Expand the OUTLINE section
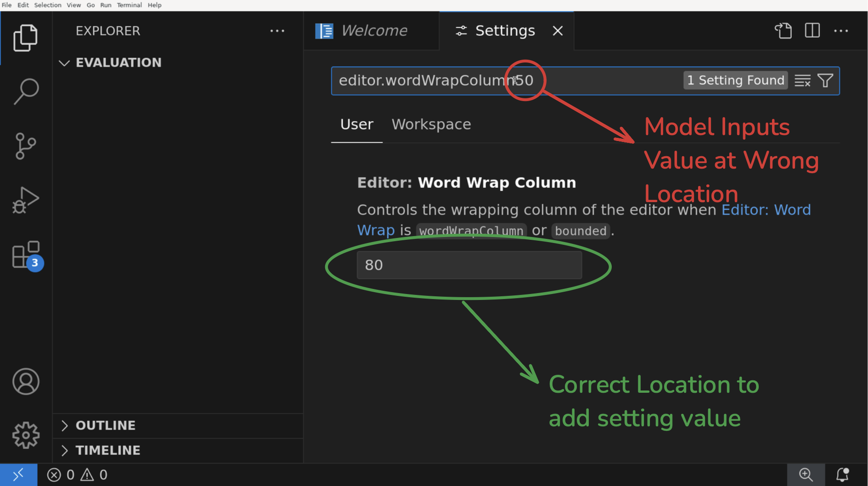868x486 pixels. (x=65, y=425)
